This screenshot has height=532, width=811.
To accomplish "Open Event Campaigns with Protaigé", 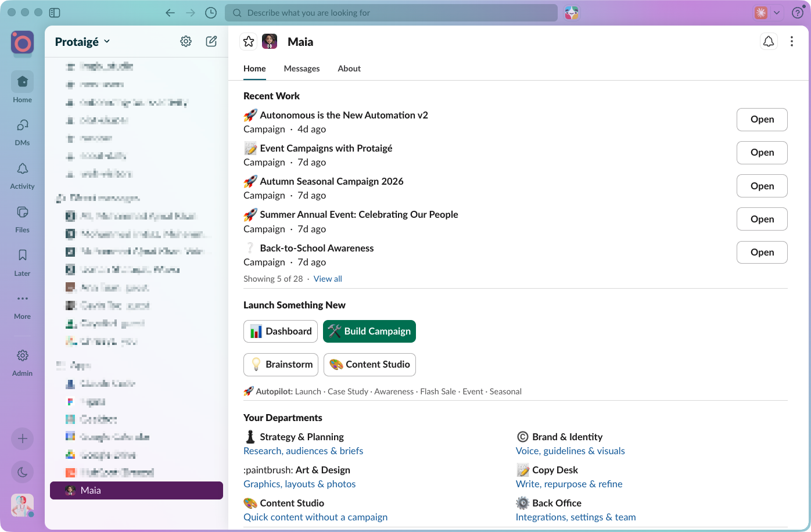I will (x=762, y=153).
